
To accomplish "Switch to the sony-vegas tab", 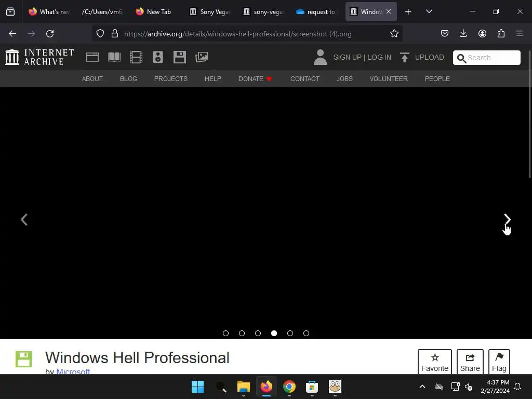I will click(263, 12).
